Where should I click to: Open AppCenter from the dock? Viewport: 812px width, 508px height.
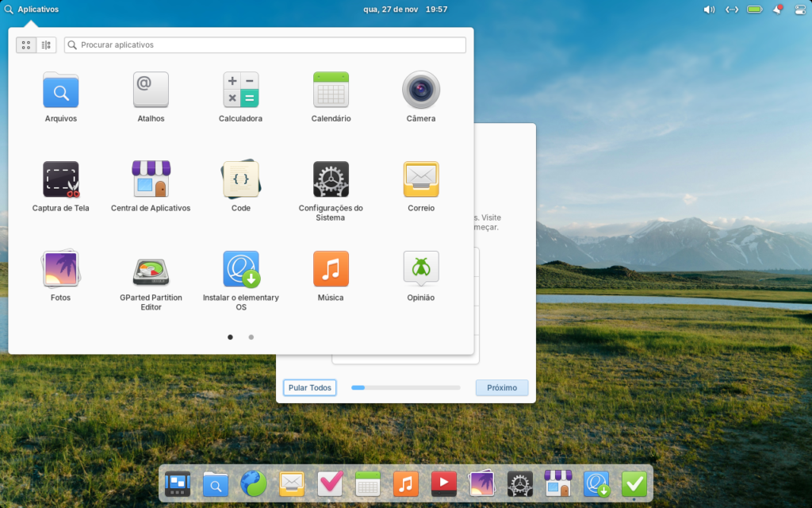coord(558,483)
